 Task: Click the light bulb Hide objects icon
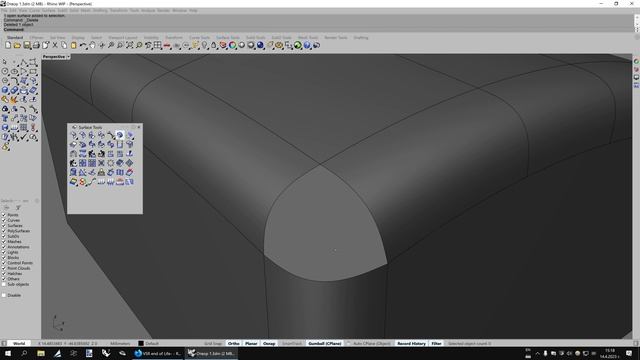coord(204,45)
